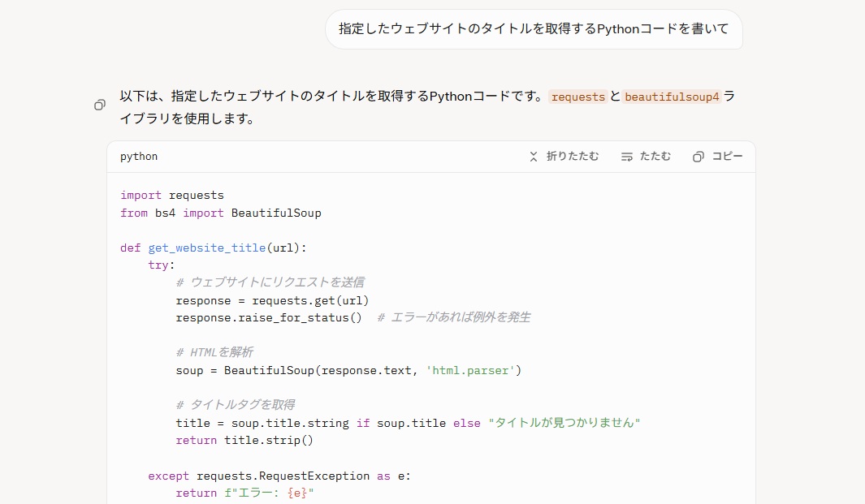Image resolution: width=865 pixels, height=504 pixels.
Task: Click the clipboard icon next to コピー
Action: tap(698, 156)
